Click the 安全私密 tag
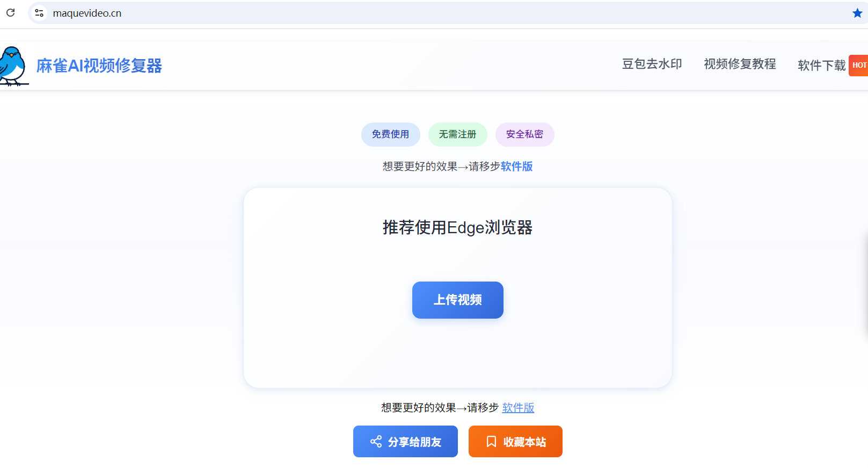Image resolution: width=868 pixels, height=468 pixels. [x=525, y=134]
